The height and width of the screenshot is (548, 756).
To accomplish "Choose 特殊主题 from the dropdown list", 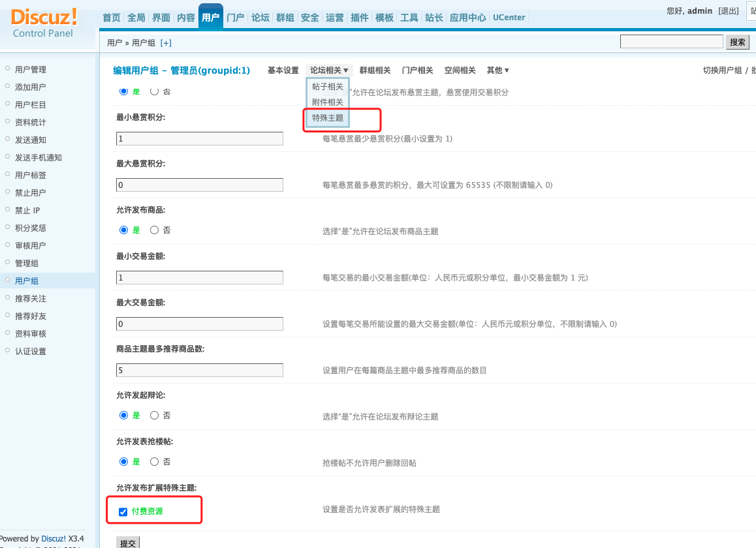I will (x=327, y=118).
